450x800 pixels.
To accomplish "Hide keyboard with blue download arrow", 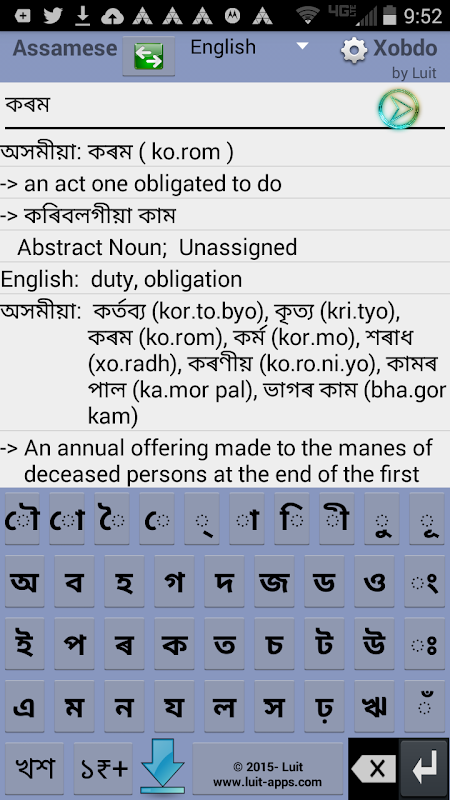I will pyautogui.click(x=162, y=767).
